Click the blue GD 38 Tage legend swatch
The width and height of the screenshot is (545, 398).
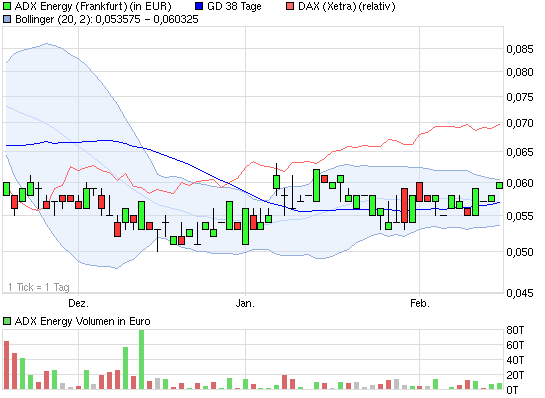coord(199,6)
